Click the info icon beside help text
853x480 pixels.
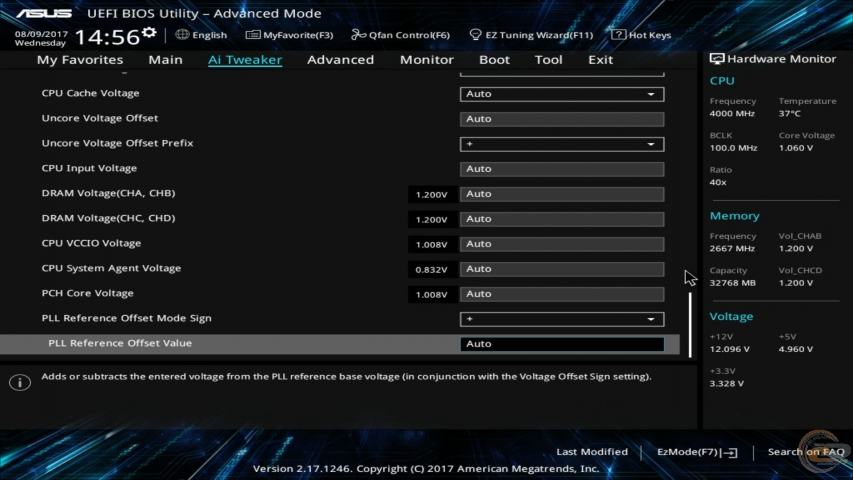tap(20, 382)
